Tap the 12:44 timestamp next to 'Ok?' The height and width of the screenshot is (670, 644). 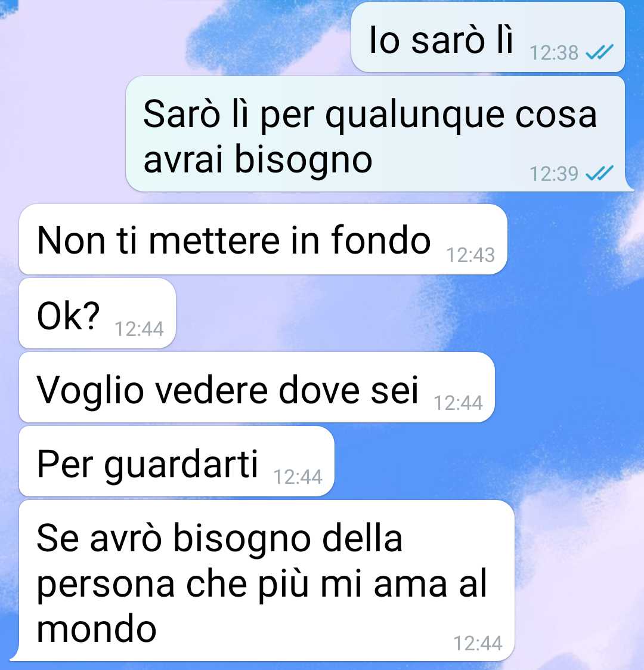pyautogui.click(x=139, y=329)
